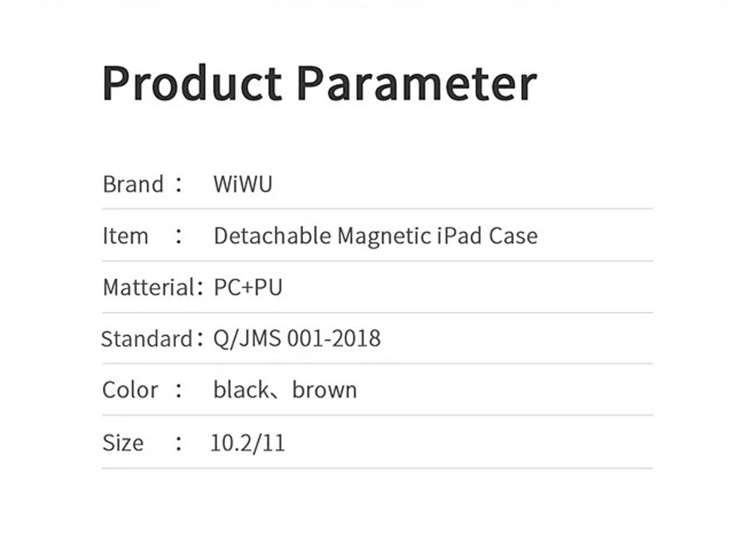Screen dimensions: 747x560
Task: Select the PC+PU material value
Action: coord(247,287)
